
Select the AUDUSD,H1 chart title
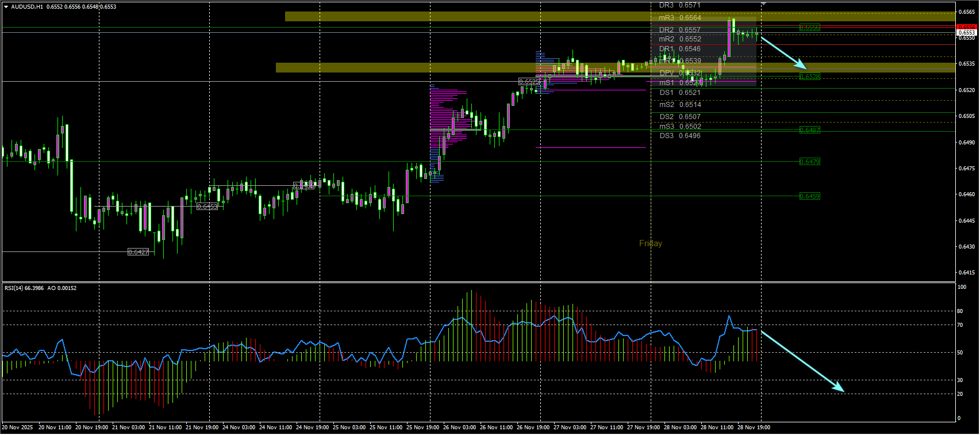[x=27, y=7]
